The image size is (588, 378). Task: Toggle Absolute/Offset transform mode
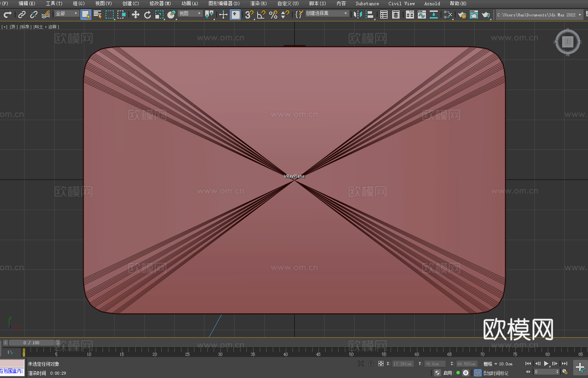tap(381, 364)
